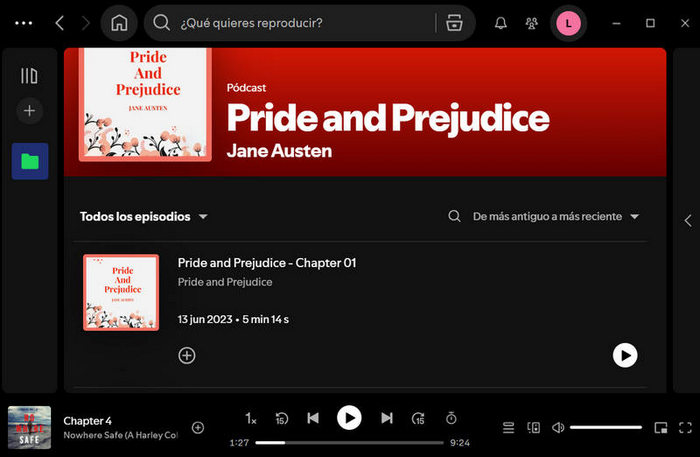The height and width of the screenshot is (457, 700).
Task: Search within the episodes list
Action: click(x=454, y=216)
